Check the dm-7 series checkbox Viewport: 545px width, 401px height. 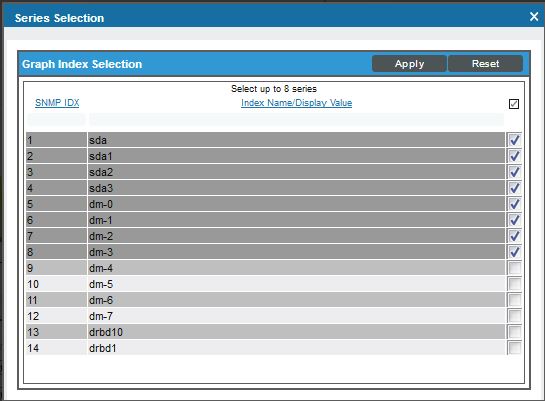pos(514,316)
